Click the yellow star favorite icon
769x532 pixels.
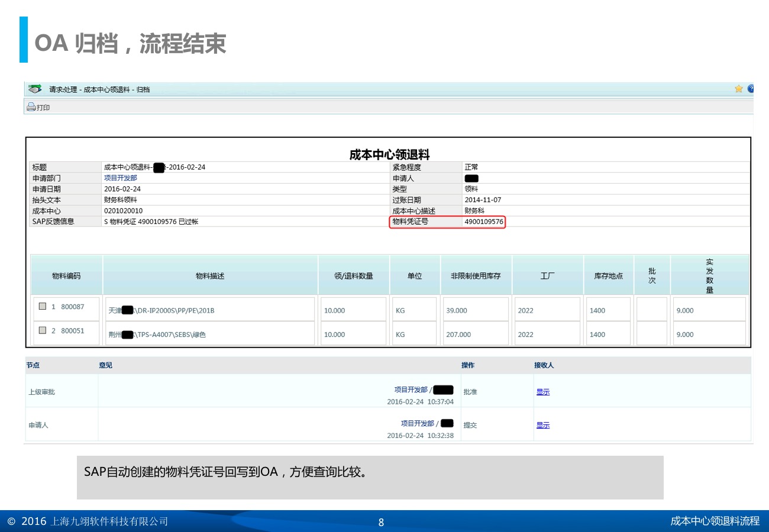tap(739, 89)
